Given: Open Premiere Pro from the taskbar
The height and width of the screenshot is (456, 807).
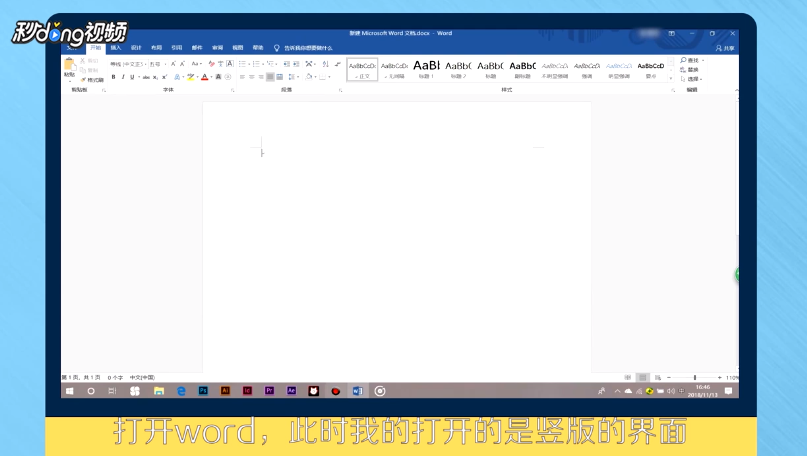Looking at the screenshot, I should pos(269,391).
